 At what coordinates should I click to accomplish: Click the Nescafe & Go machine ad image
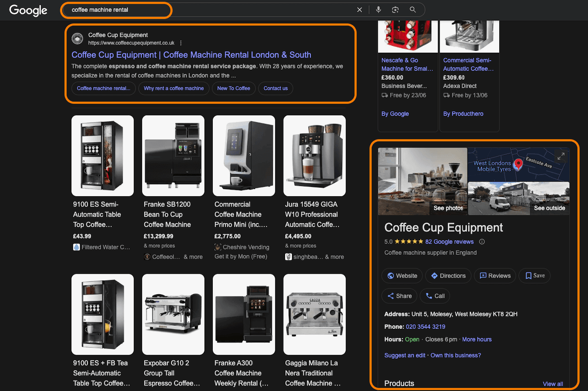(x=408, y=36)
